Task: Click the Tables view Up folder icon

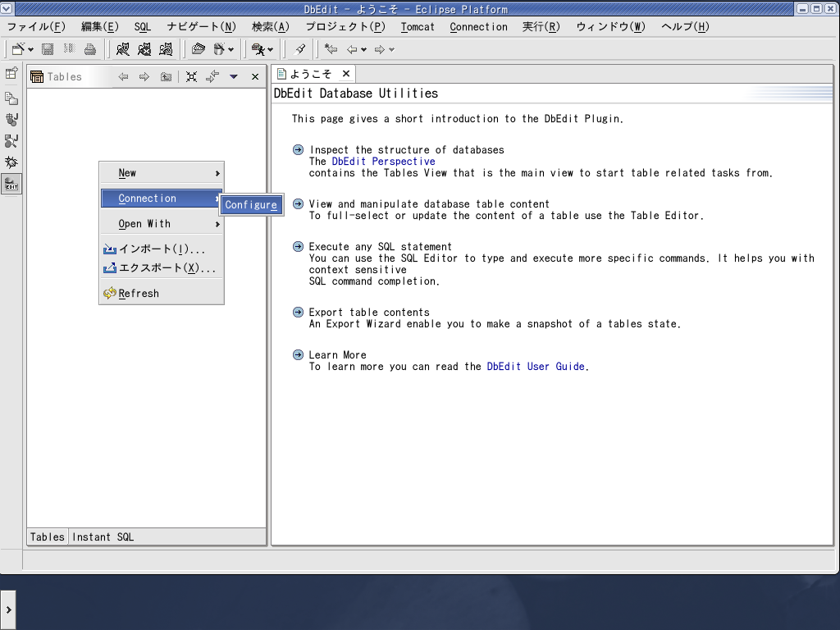Action: (166, 76)
